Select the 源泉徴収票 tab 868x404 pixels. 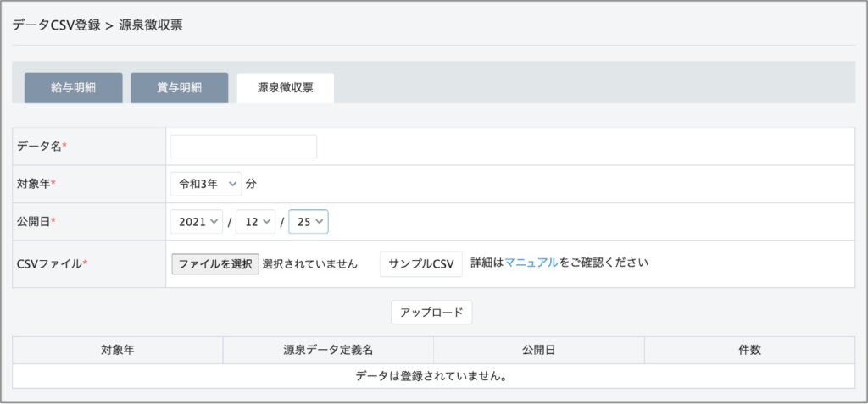(285, 88)
